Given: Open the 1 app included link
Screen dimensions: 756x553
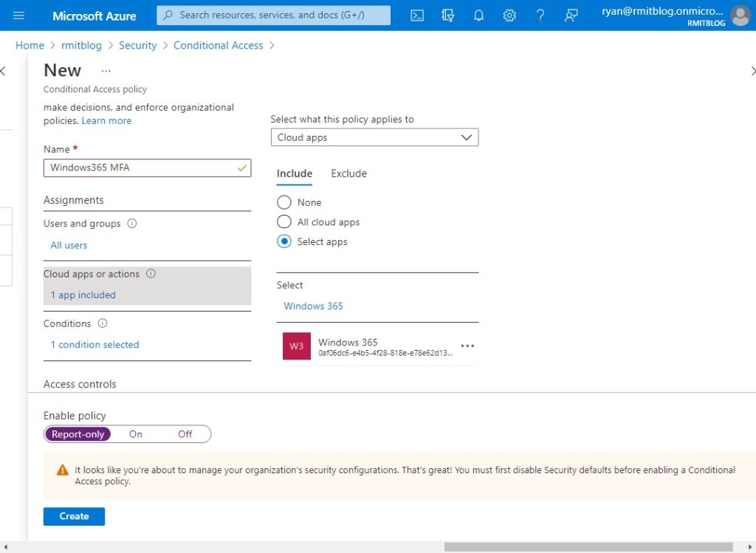Looking at the screenshot, I should pyautogui.click(x=83, y=295).
